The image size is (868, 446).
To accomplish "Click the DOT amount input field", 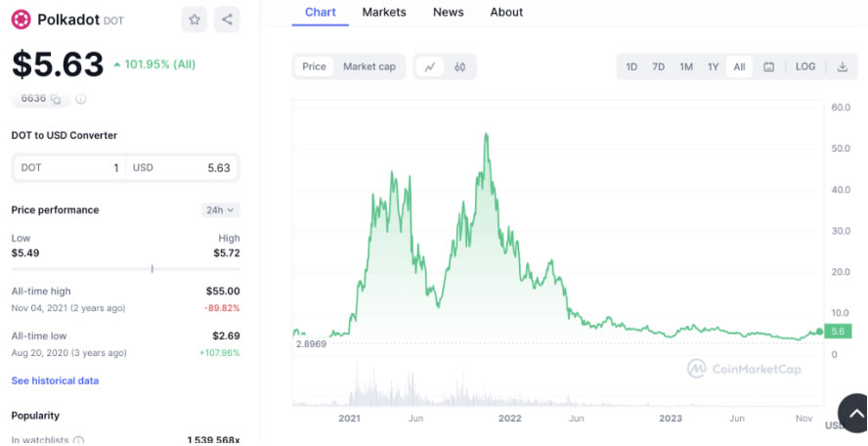I will (x=69, y=168).
